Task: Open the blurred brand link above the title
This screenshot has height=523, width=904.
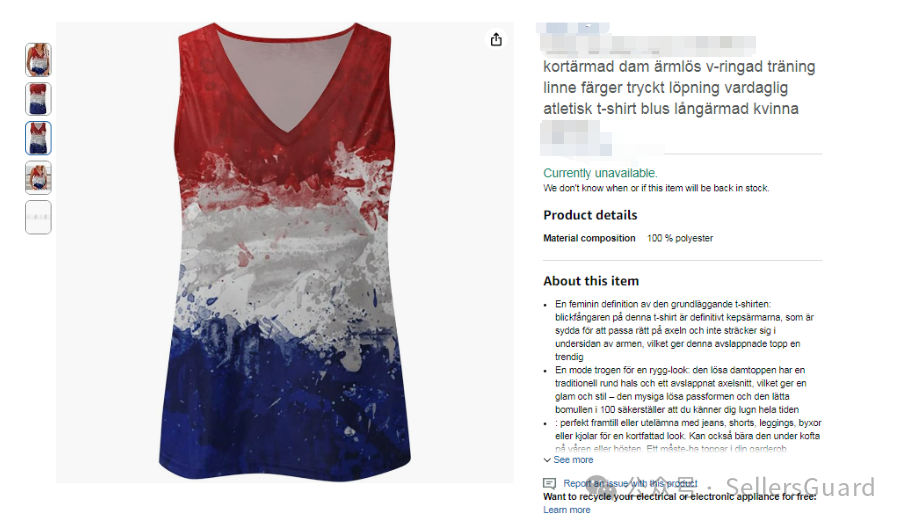Action: [572, 27]
